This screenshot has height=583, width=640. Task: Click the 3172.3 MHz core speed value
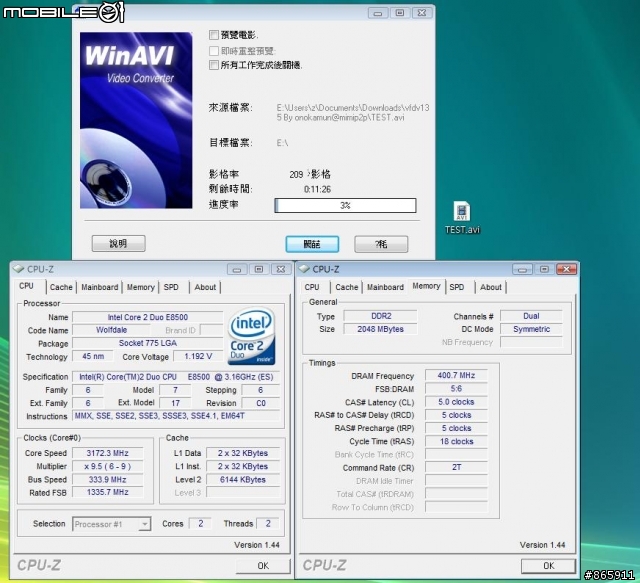coord(107,453)
